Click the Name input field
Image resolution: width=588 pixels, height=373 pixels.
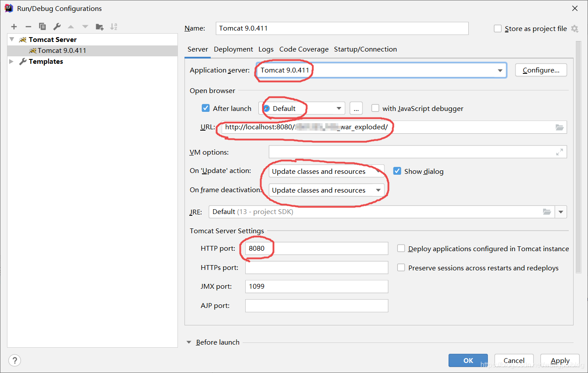click(x=342, y=28)
